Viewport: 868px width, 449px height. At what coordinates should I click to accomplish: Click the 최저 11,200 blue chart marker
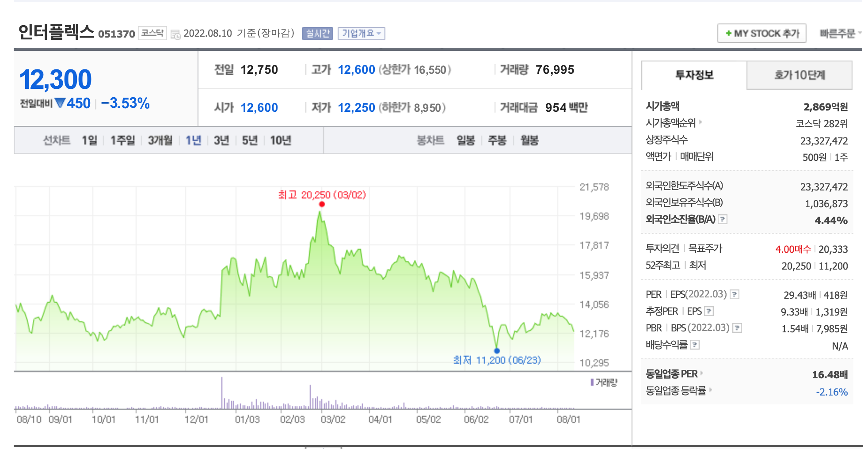497,351
